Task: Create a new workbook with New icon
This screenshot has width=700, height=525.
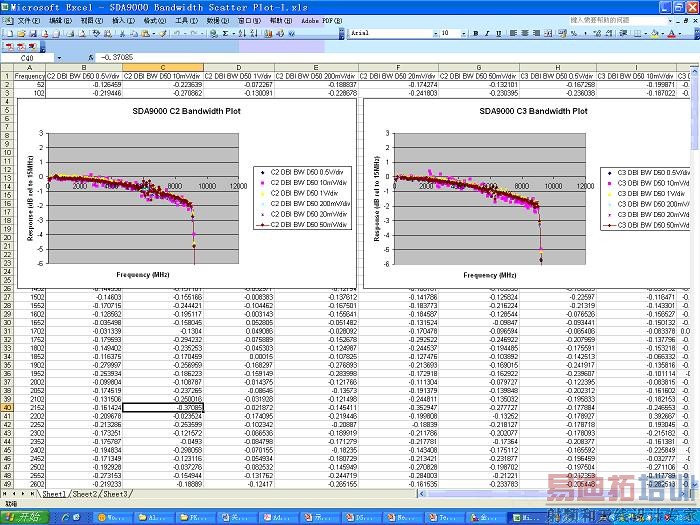Action: (x=10, y=33)
